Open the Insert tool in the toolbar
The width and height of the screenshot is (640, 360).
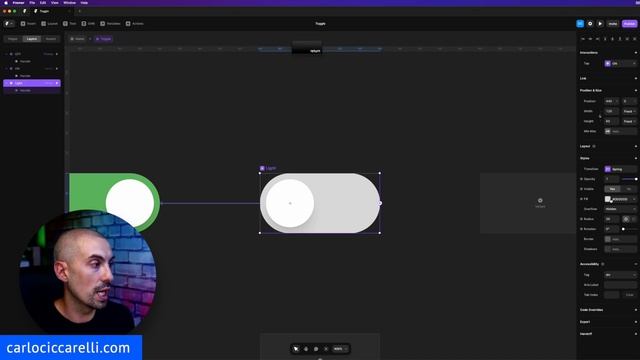tap(28, 24)
